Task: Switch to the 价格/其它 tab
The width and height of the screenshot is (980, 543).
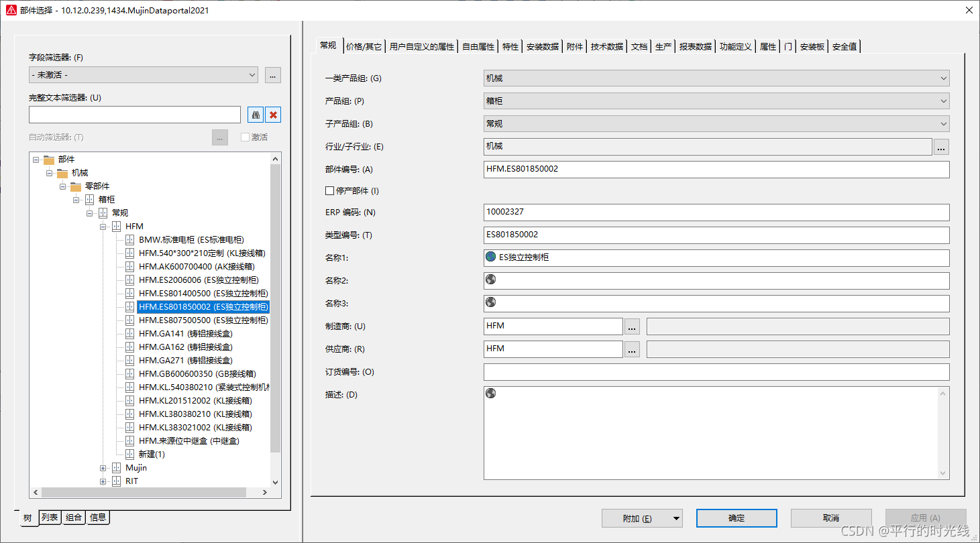Action: [x=364, y=47]
